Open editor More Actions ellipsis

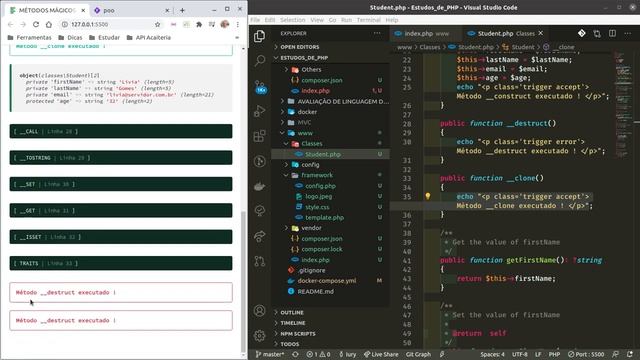(628, 33)
